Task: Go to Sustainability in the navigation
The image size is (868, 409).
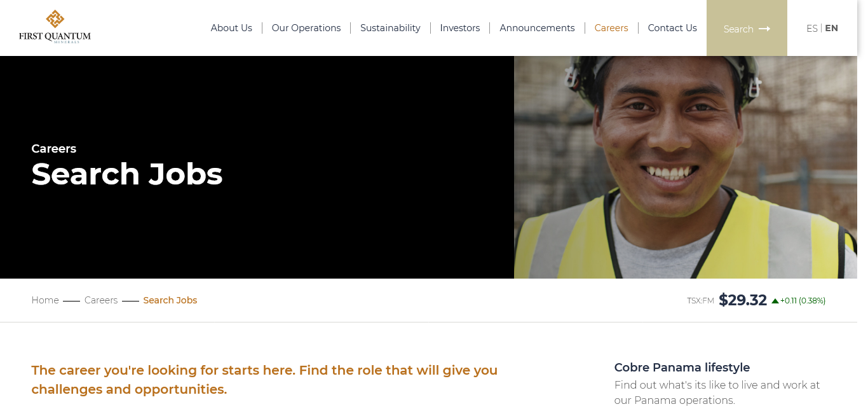Action: pos(390,28)
